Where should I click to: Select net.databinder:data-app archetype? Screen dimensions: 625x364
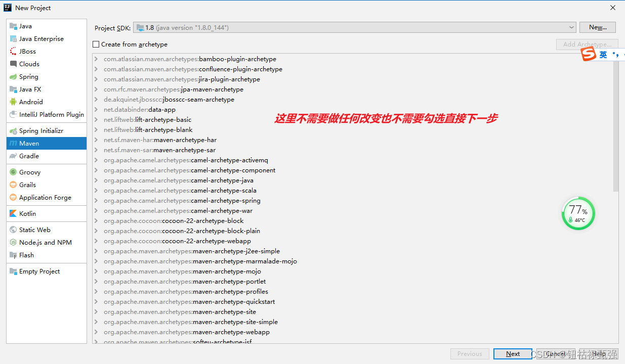coord(353,110)
